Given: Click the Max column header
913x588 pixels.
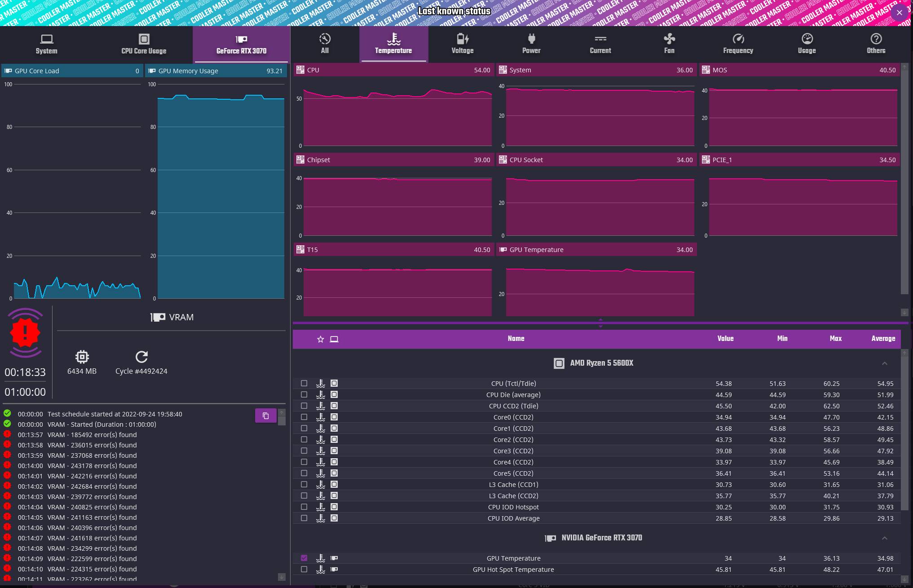Looking at the screenshot, I should (x=835, y=339).
